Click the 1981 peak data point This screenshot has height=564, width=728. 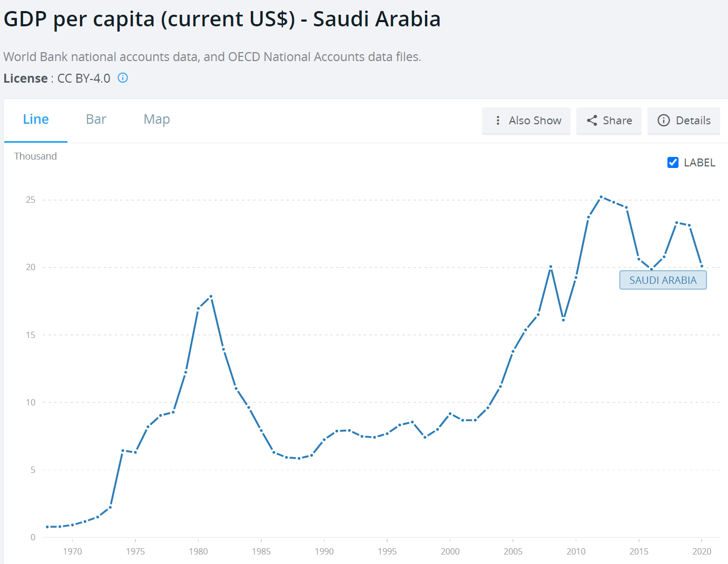(x=211, y=296)
